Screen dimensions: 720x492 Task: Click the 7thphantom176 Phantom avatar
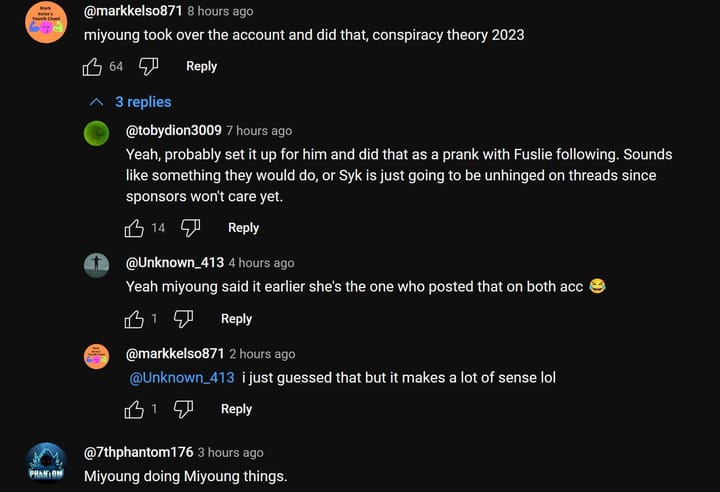pyautogui.click(x=46, y=462)
